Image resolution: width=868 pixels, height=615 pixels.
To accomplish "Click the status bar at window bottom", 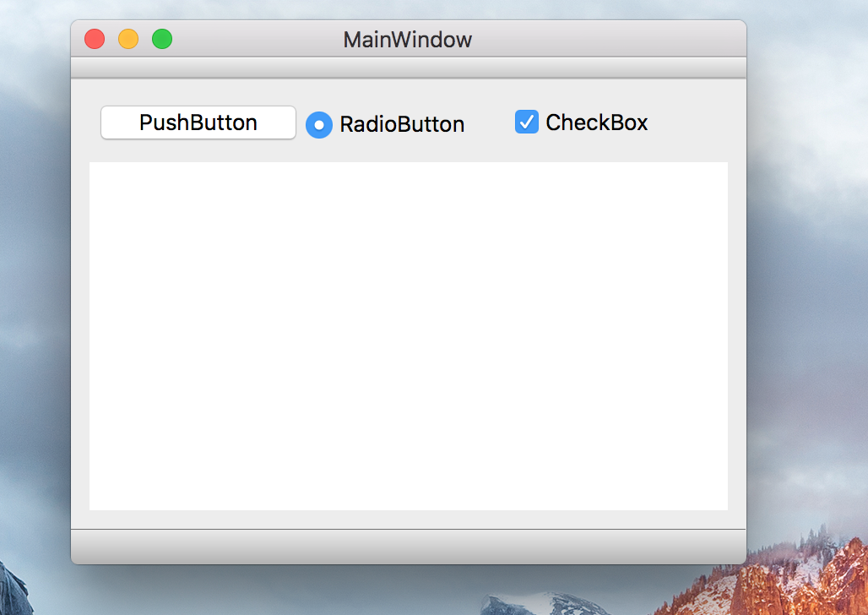I will 408,547.
